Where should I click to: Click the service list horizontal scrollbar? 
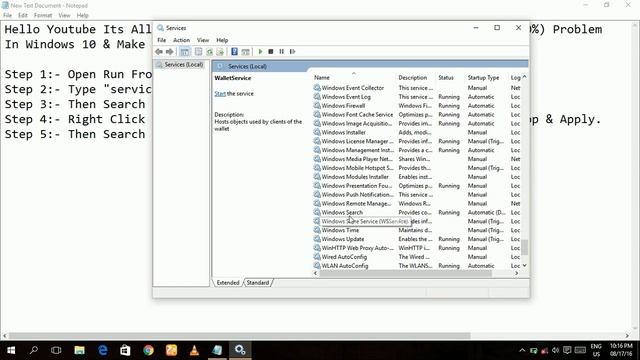[406, 273]
